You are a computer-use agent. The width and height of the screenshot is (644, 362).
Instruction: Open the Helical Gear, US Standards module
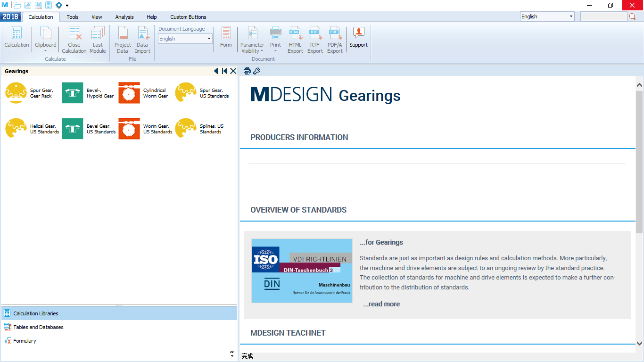[x=32, y=129]
